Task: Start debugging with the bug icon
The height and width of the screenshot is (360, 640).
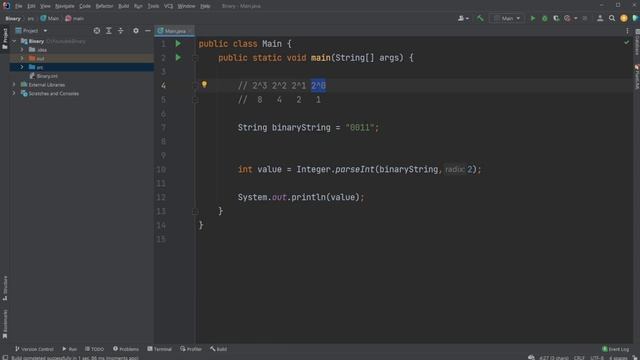Action: pyautogui.click(x=544, y=18)
